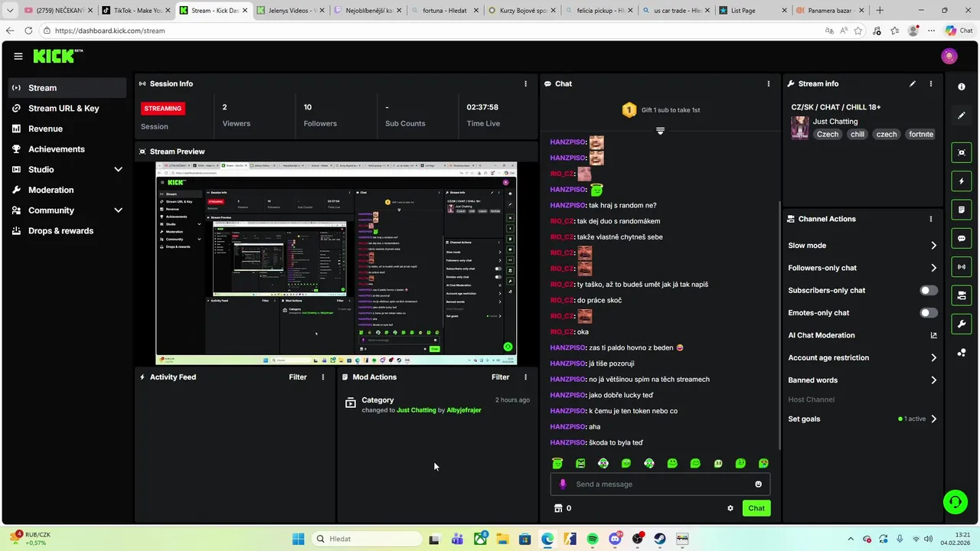Collapse the pinned gift banner arrow in chat

[x=660, y=131]
